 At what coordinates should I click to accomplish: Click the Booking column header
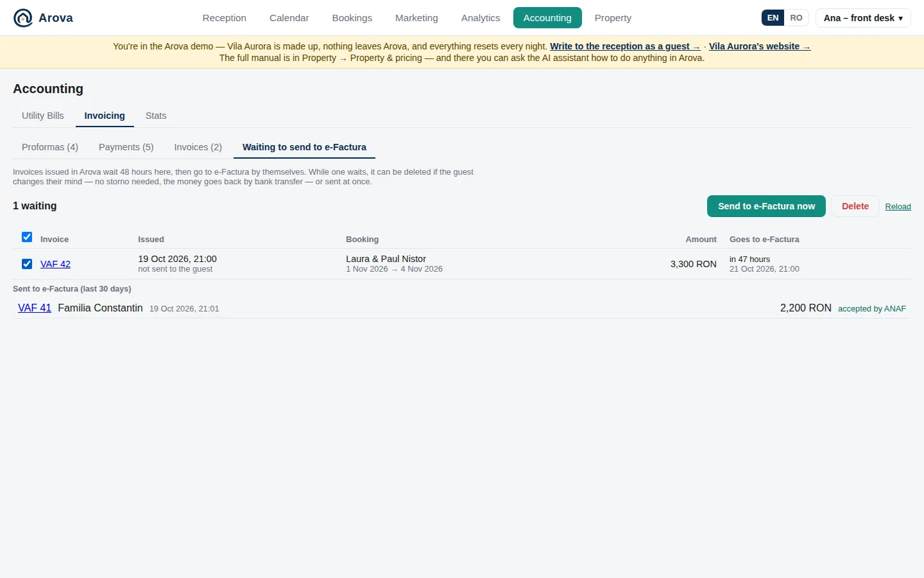pos(362,240)
